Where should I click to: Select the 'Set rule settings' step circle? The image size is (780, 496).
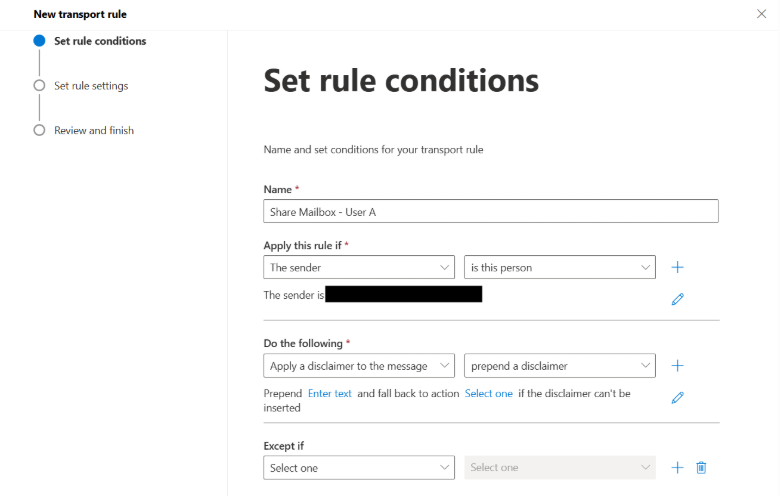tap(39, 86)
